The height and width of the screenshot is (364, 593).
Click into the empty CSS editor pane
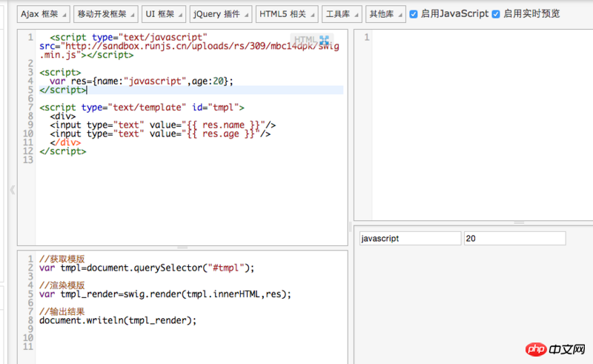point(474,126)
